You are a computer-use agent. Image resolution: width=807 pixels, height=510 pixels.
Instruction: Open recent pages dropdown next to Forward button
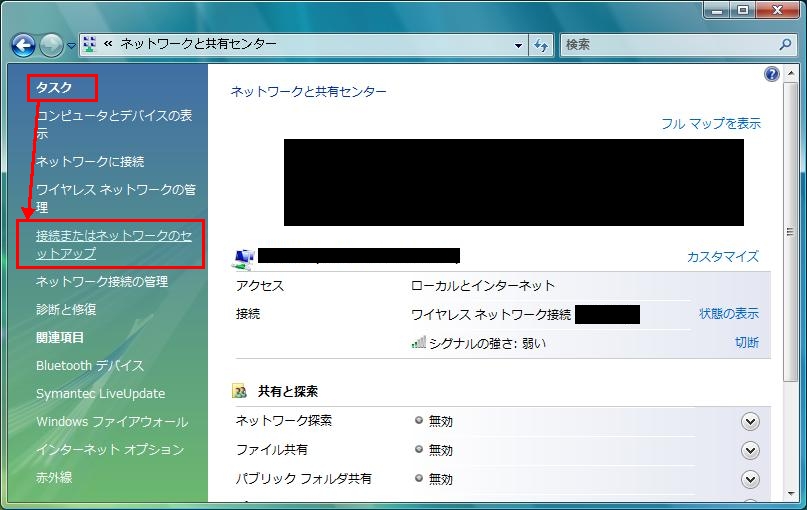[71, 46]
